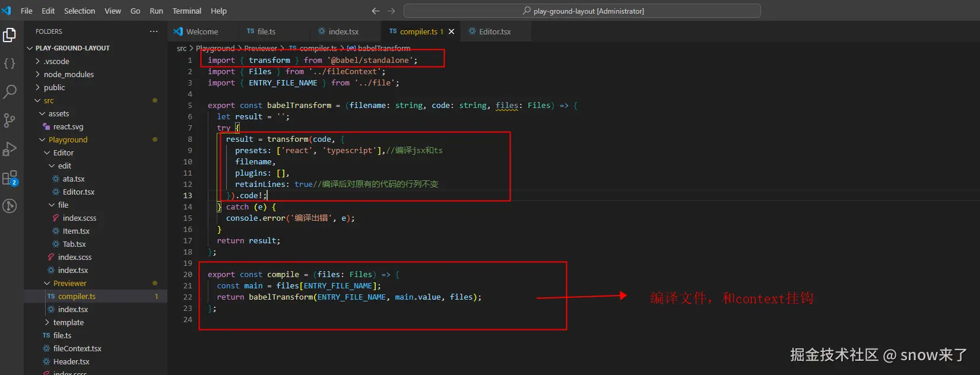Click 'retainLines' on code line 12
Viewport: 980px width, 375px height.
point(262,184)
